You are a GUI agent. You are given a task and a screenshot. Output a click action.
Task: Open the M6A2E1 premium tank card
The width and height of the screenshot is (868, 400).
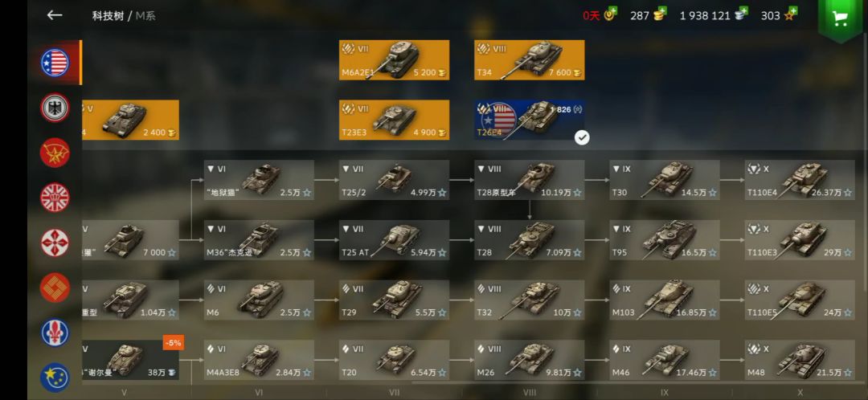[x=394, y=59]
